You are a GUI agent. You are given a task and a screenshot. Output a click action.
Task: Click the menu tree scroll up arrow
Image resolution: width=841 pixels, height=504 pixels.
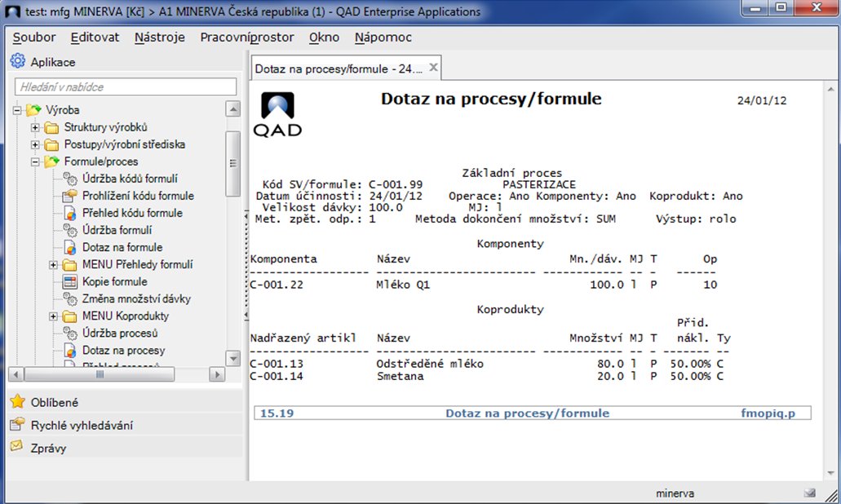tap(232, 109)
